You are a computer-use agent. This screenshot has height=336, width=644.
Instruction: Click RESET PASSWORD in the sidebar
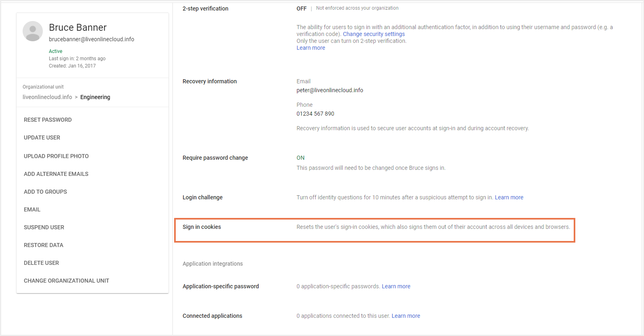click(48, 120)
